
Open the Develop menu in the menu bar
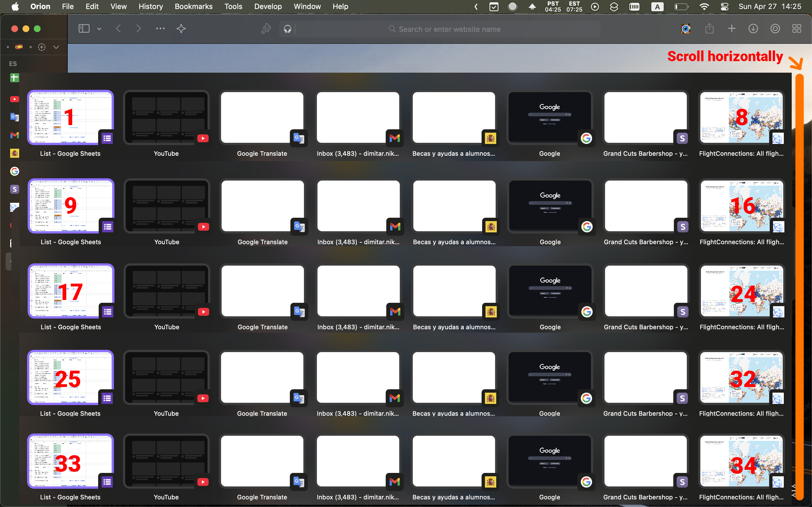point(267,6)
